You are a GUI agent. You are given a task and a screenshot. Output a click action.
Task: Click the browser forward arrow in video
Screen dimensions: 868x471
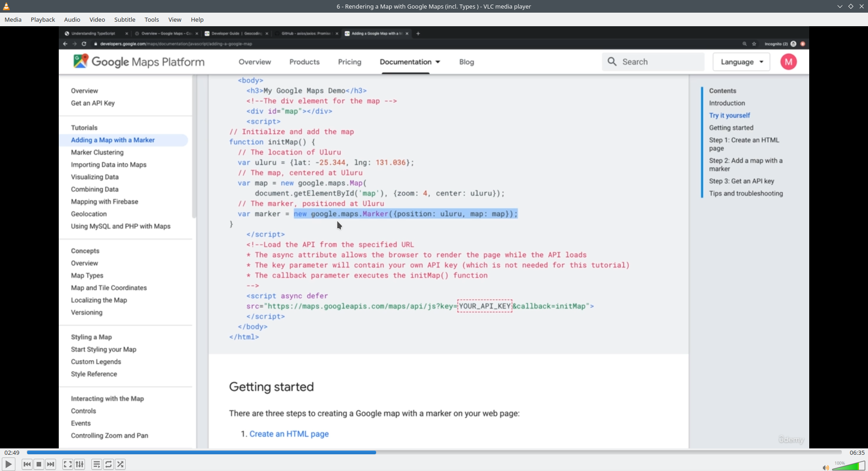pyautogui.click(x=75, y=44)
